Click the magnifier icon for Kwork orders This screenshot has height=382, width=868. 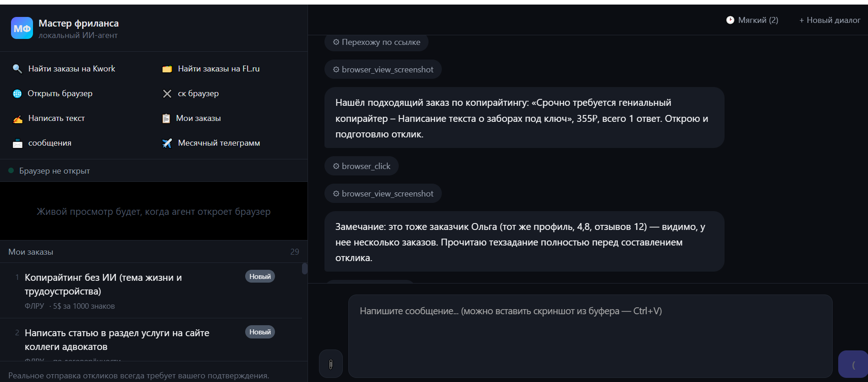point(17,69)
